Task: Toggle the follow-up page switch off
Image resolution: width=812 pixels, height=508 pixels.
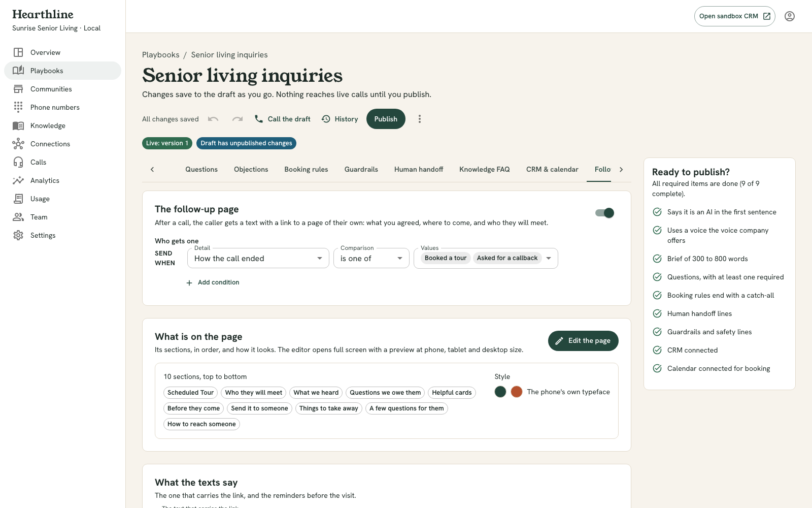Action: [605, 213]
